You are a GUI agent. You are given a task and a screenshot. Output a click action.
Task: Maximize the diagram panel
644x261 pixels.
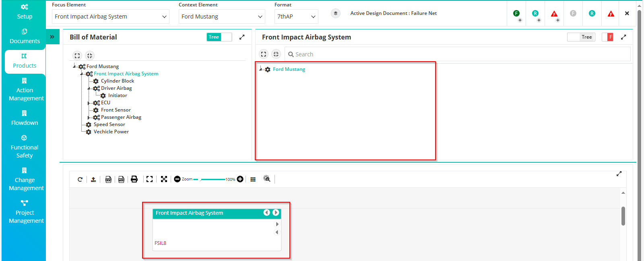[x=619, y=174]
